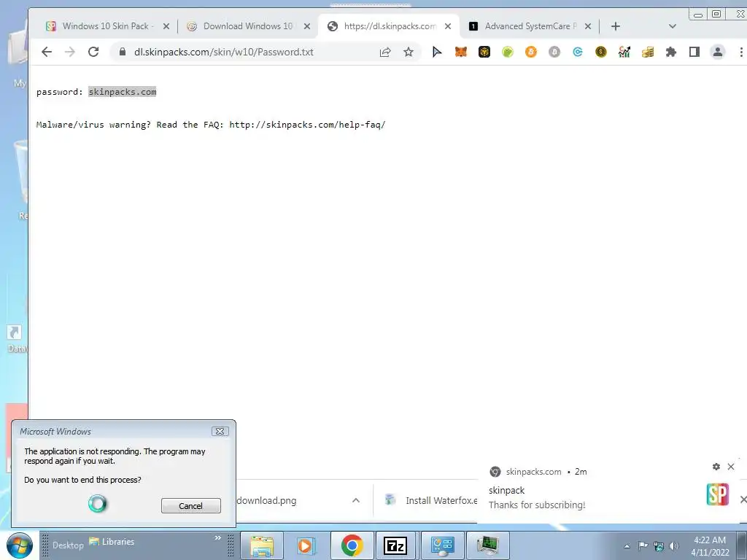Open the Control Panel taskbar icon
Viewport: 747px width, 560px height.
pyautogui.click(x=442, y=545)
